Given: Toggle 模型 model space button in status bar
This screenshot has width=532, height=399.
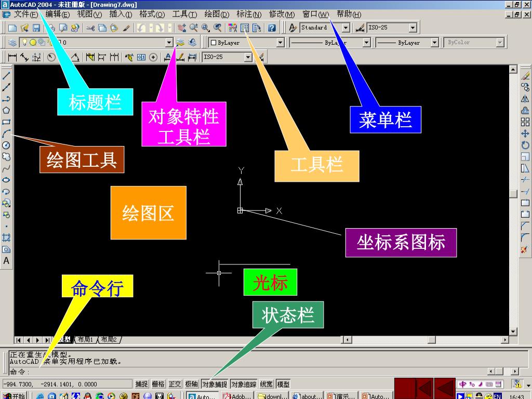Looking at the screenshot, I should pyautogui.click(x=283, y=384).
